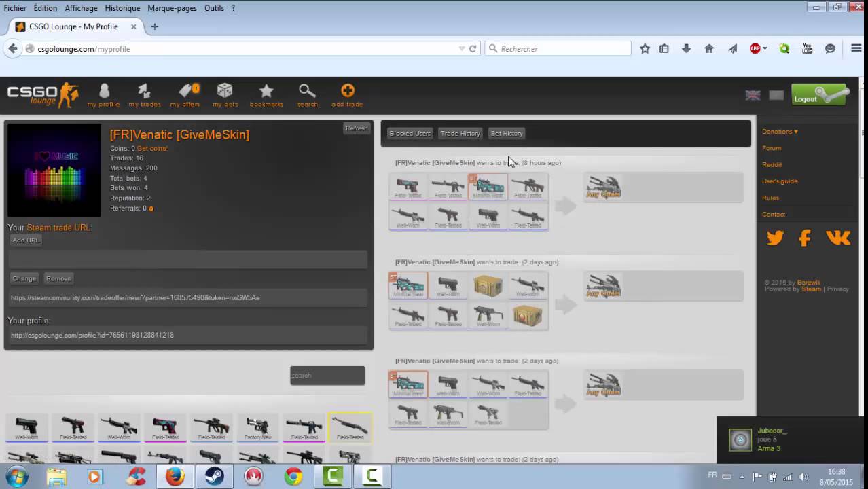Switch language with UK flag icon

click(753, 95)
